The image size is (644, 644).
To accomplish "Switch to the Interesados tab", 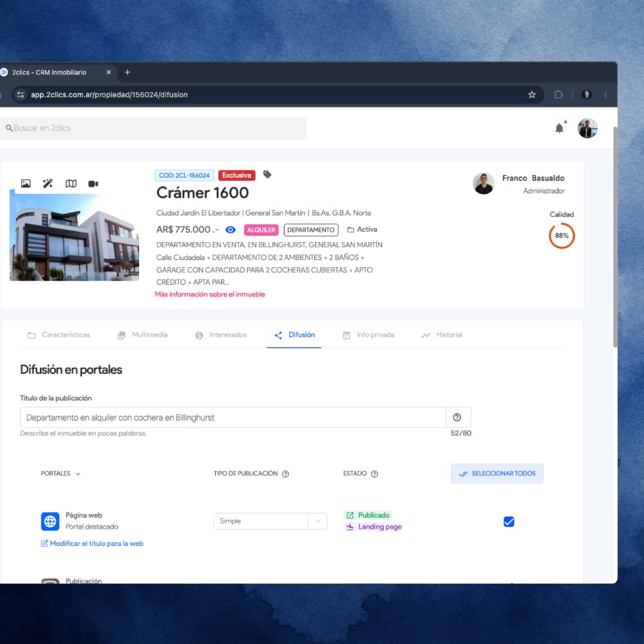I will 221,335.
